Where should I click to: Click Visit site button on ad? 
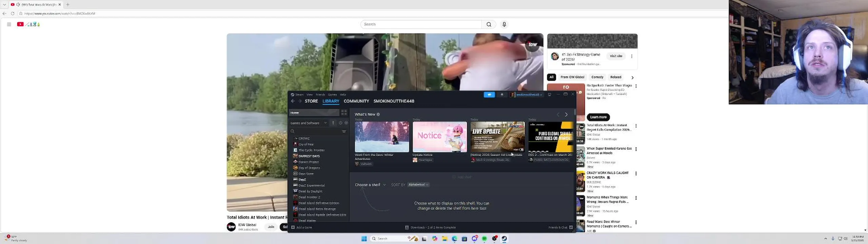[616, 56]
